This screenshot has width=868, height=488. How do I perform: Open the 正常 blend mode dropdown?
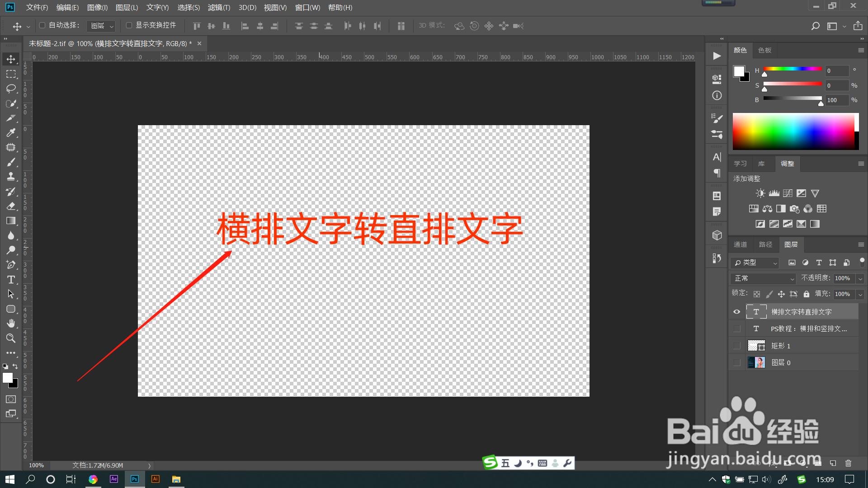[763, 278]
